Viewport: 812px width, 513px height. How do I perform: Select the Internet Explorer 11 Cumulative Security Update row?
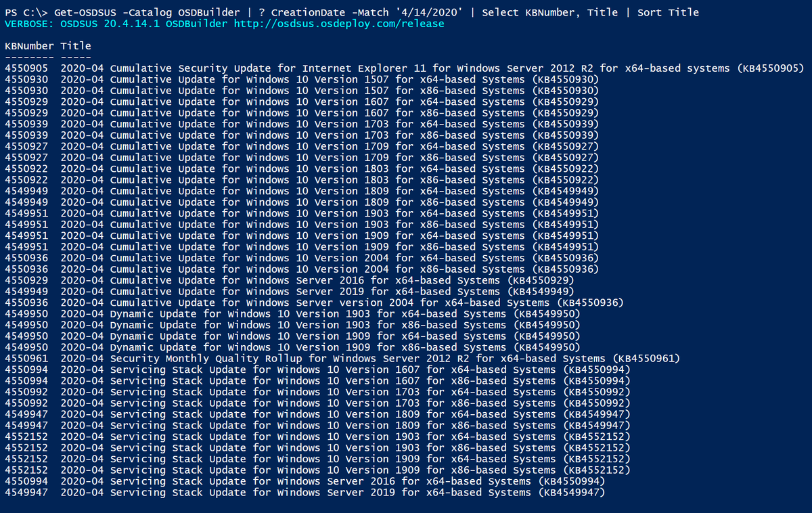pyautogui.click(x=404, y=68)
